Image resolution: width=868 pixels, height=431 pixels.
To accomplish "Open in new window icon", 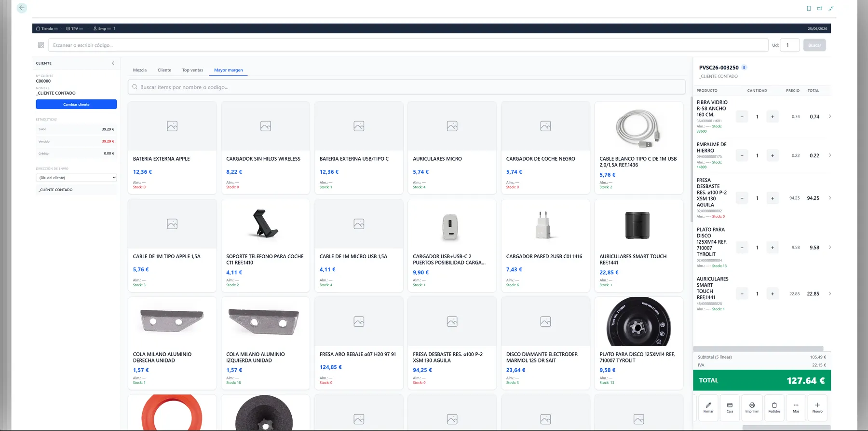I will pos(820,8).
